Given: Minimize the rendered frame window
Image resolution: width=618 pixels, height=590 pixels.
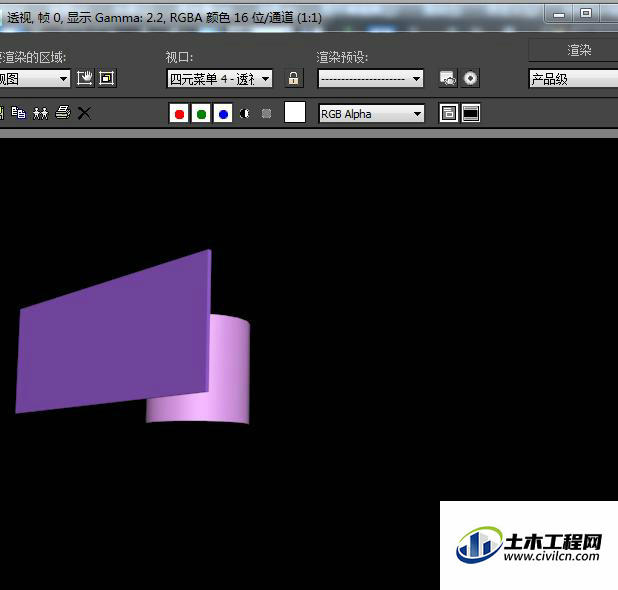Looking at the screenshot, I should tap(558, 15).
